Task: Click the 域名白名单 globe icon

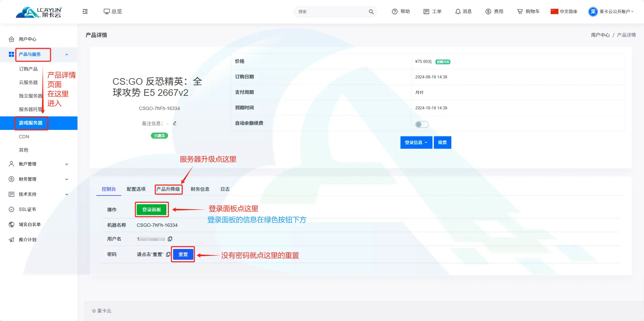Action: tap(11, 224)
